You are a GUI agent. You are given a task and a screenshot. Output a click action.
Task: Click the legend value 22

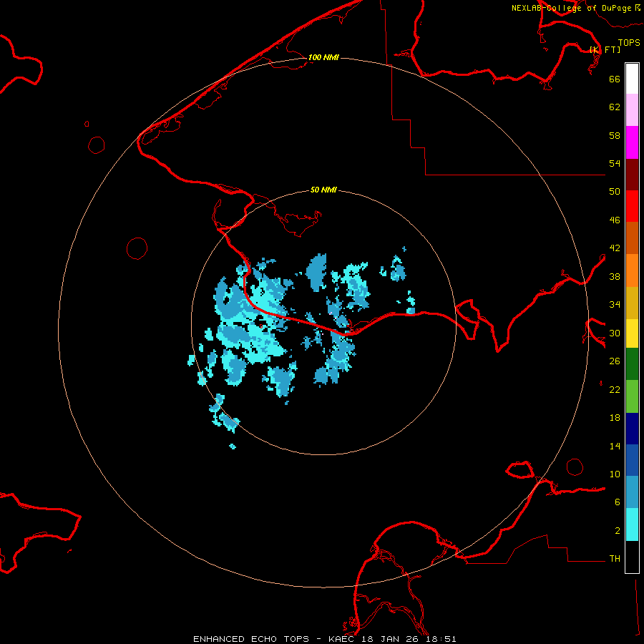click(x=615, y=389)
